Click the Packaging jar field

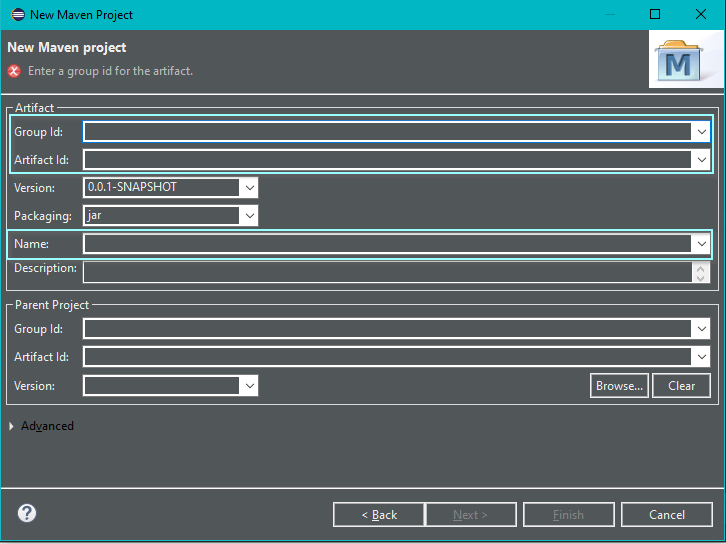tap(162, 216)
